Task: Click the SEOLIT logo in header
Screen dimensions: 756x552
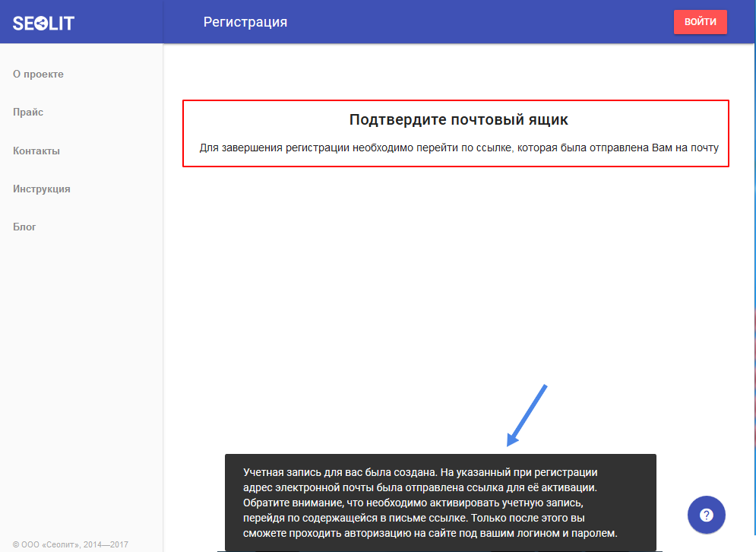Action: (43, 22)
